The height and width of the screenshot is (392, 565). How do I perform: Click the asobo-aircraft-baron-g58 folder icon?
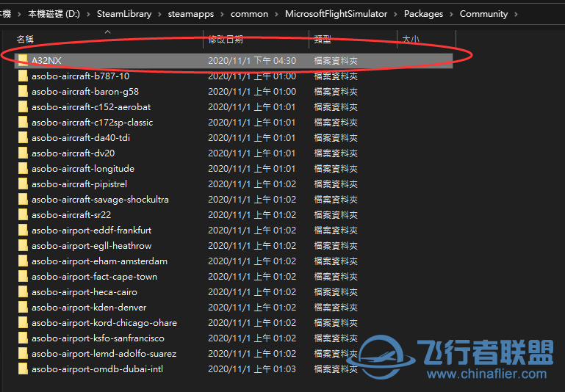[23, 92]
